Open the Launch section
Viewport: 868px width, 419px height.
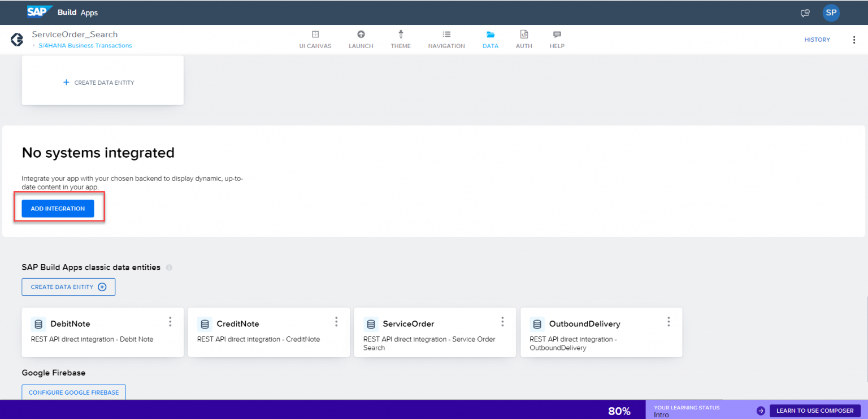tap(361, 39)
